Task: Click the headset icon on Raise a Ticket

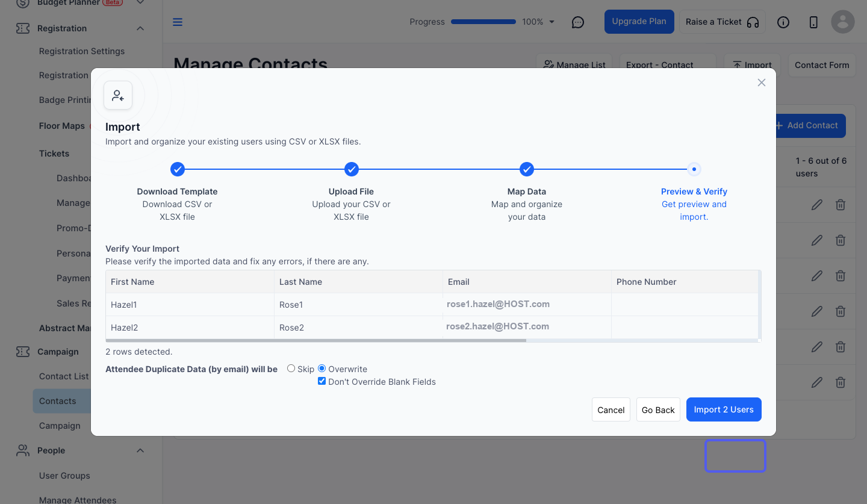Action: click(x=753, y=22)
